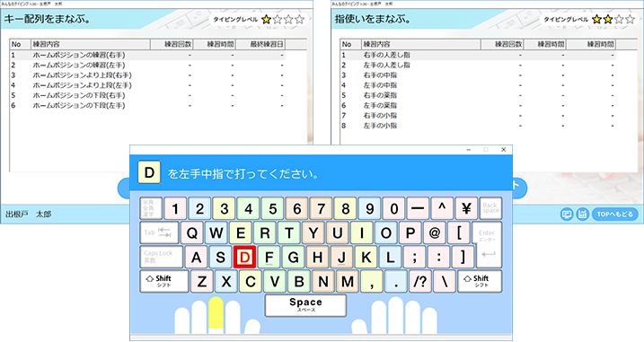Select 左手の薬指 practice row
Screen dimensions: 644x342
pos(478,106)
